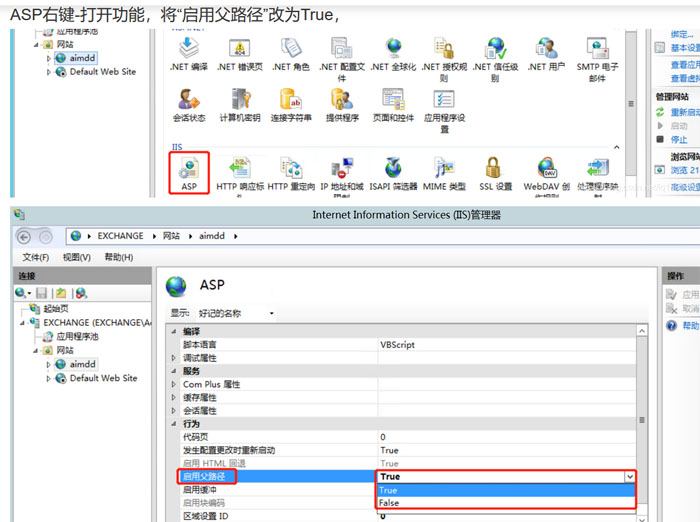Open the SSL 设置 icon
This screenshot has height=522, width=700.
tap(495, 170)
